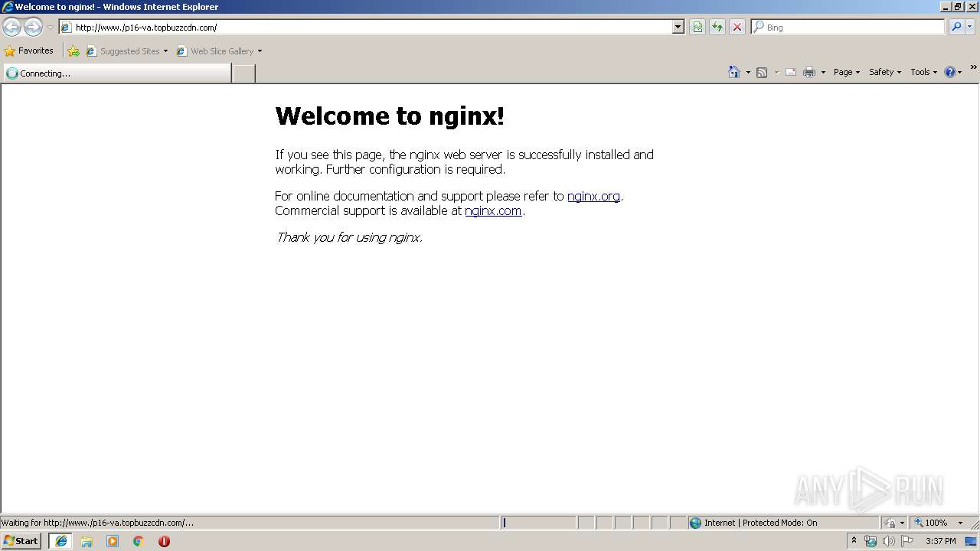
Task: Click the Waiting for status bar text
Action: click(97, 523)
